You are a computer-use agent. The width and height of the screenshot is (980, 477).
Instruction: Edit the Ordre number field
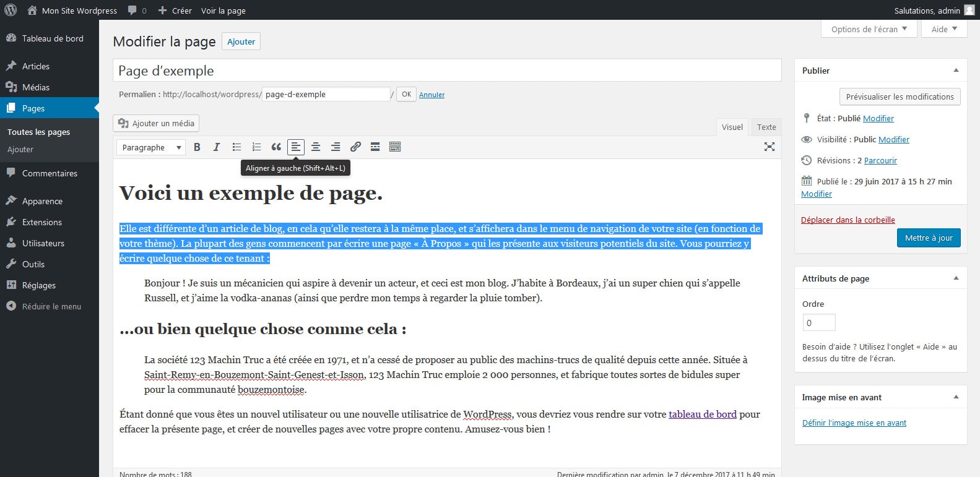(818, 322)
